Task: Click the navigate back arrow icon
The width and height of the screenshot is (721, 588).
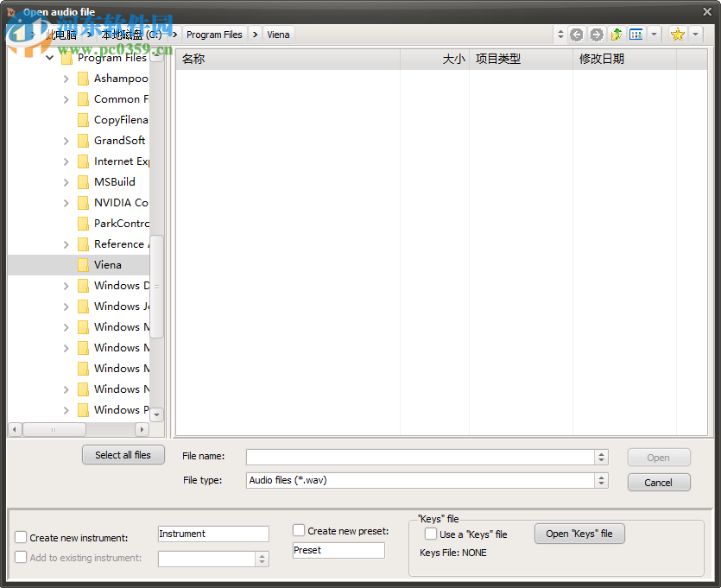Action: point(577,35)
